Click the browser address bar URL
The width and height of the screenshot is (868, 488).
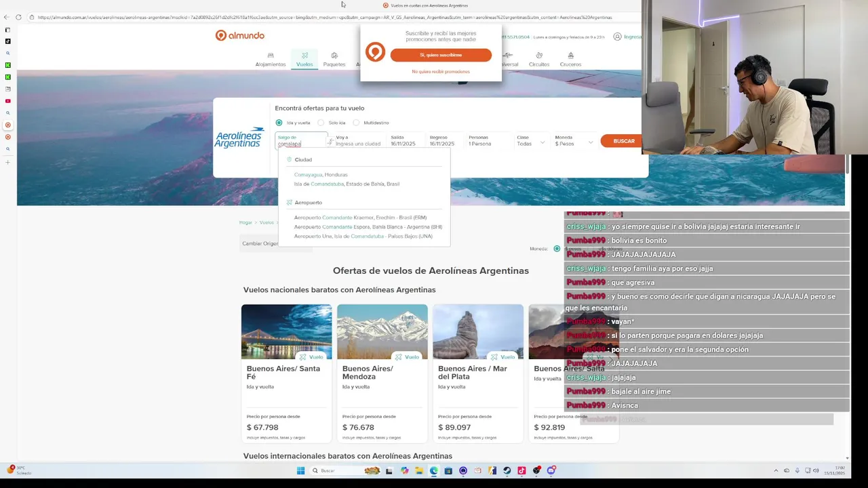325,17
